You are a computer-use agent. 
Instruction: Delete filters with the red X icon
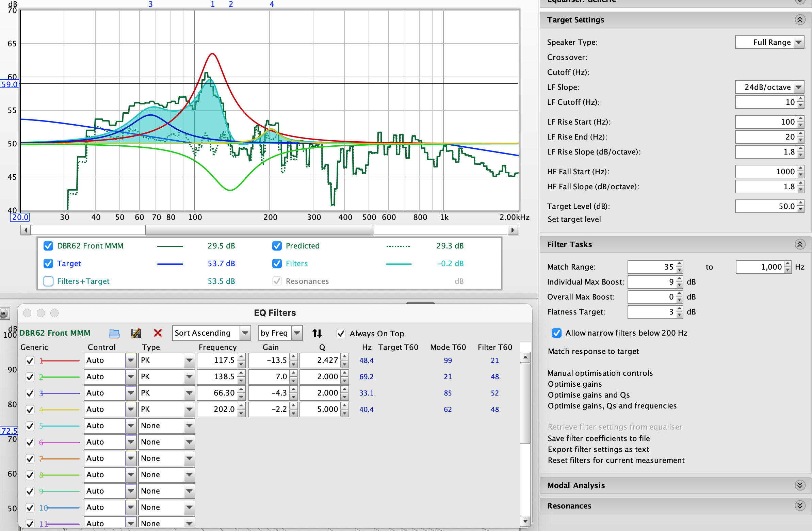click(x=158, y=333)
